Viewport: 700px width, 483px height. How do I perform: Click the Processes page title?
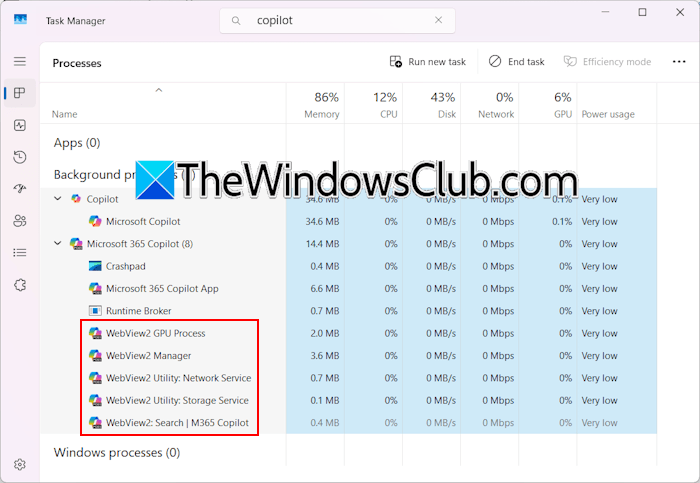pos(77,63)
